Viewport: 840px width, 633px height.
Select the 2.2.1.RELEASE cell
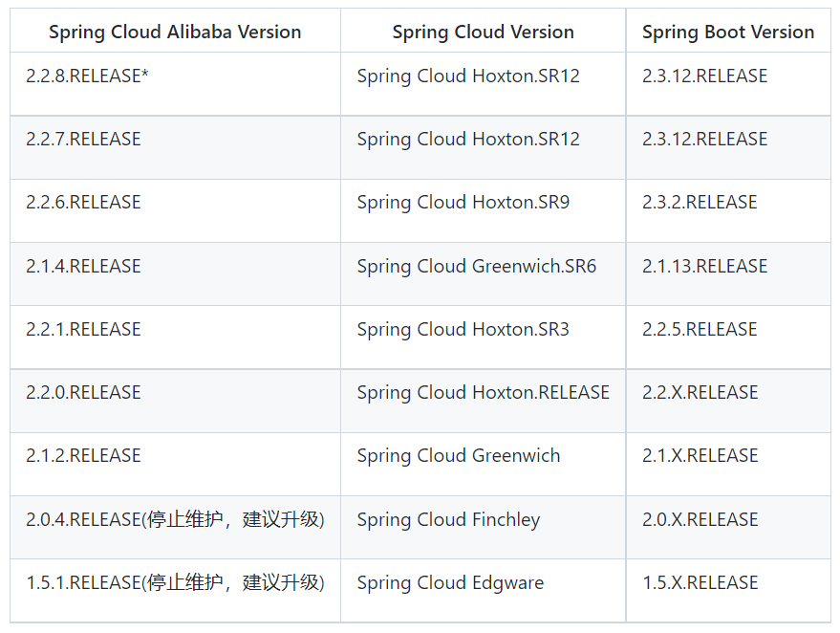[x=175, y=338]
